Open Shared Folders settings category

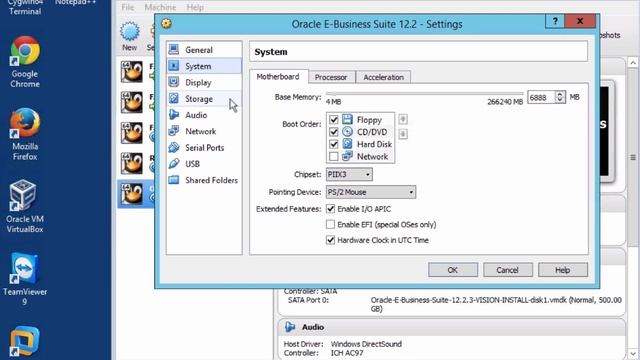tap(204, 180)
